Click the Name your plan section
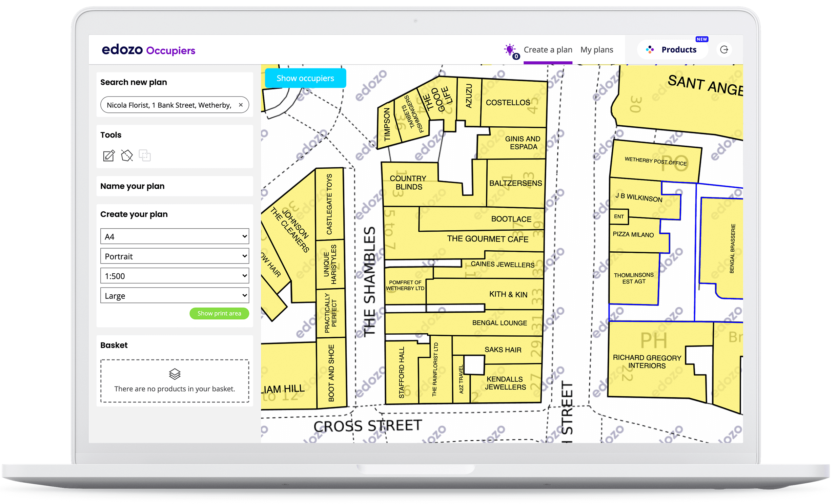 175,186
